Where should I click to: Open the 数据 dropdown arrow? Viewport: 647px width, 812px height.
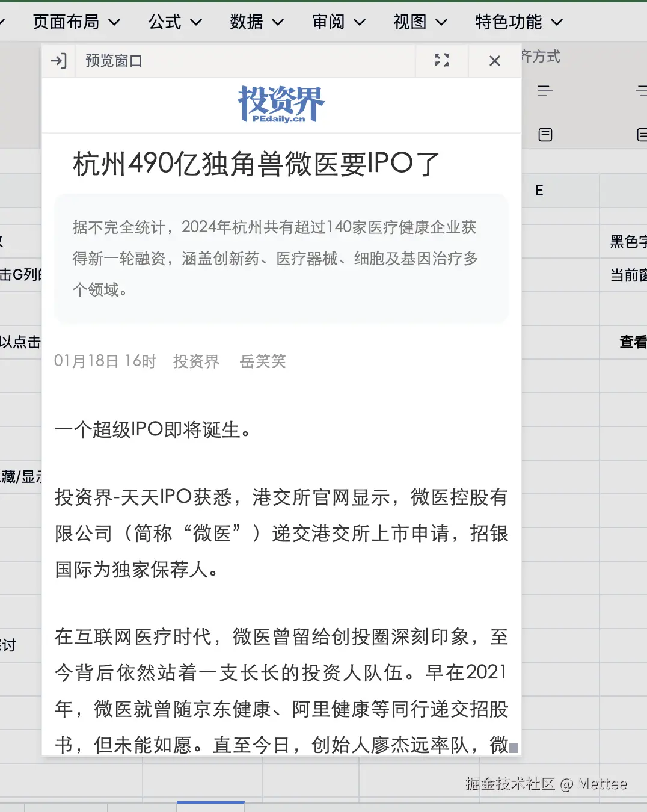click(277, 22)
